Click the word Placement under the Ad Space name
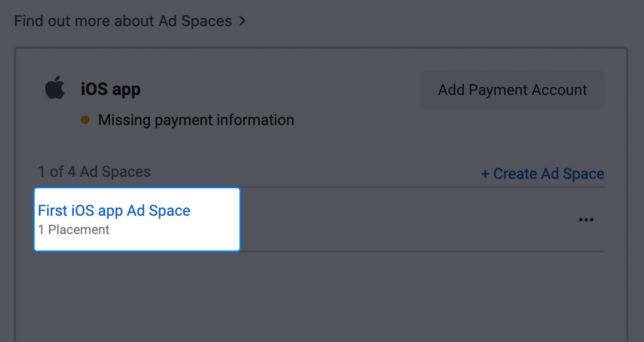The width and height of the screenshot is (644, 342). [79, 230]
